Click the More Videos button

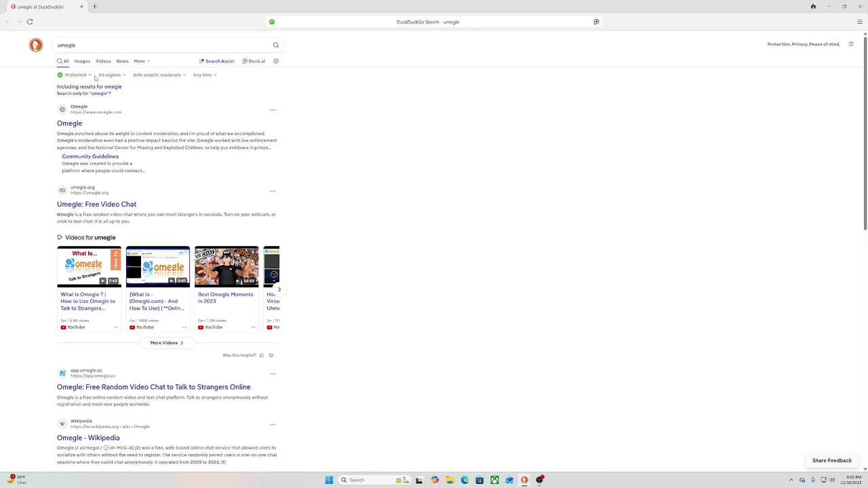(x=167, y=343)
